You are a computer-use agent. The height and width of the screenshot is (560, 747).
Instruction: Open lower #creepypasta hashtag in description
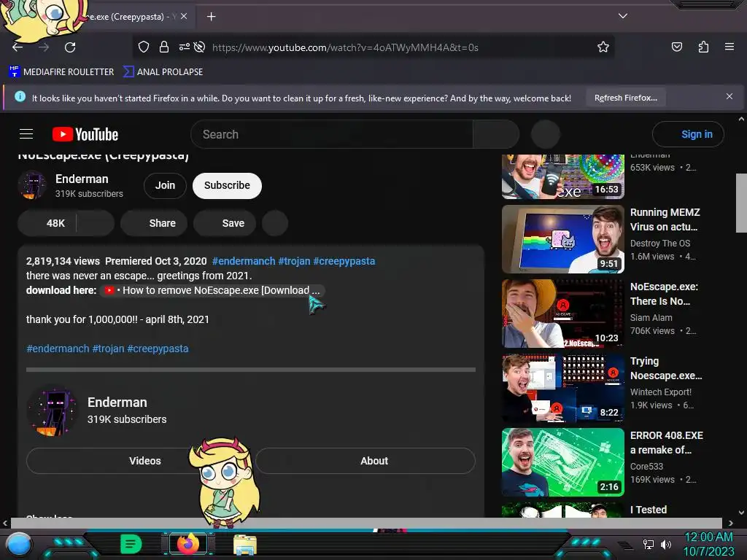tap(158, 349)
